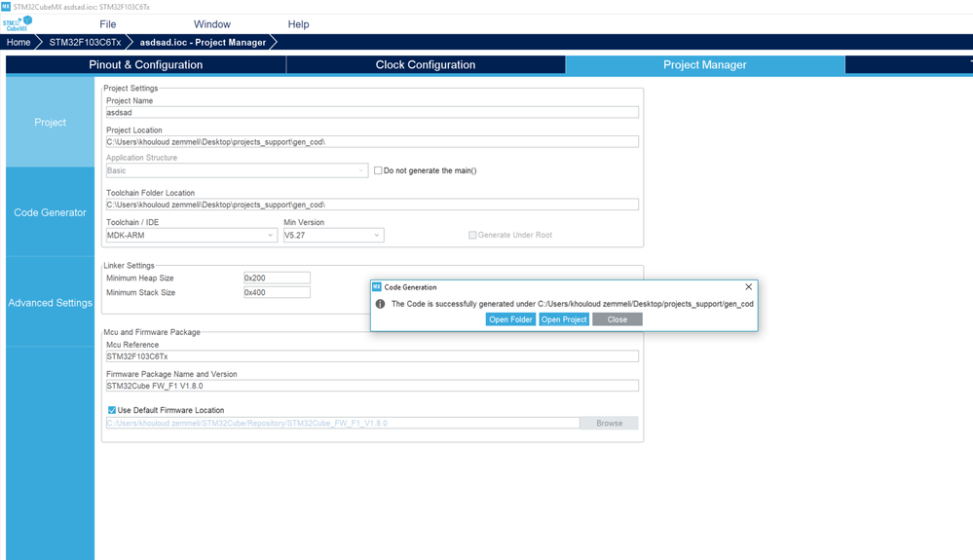
Task: Toggle 'Do not generate the main()' checkbox
Action: (x=378, y=170)
